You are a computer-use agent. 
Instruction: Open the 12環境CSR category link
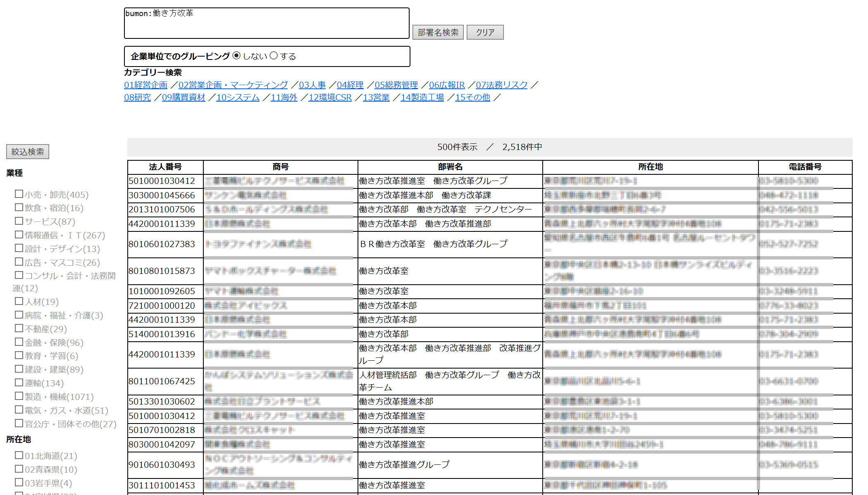pyautogui.click(x=330, y=98)
